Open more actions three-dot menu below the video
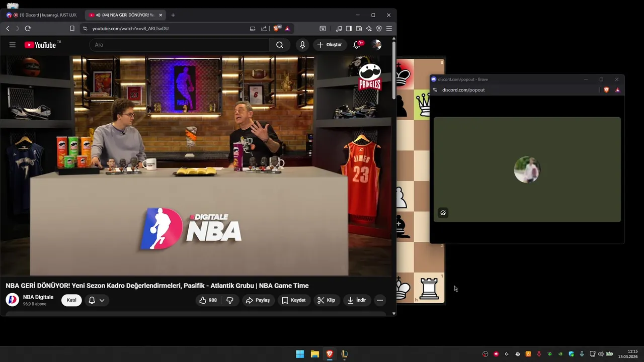The width and height of the screenshot is (644, 362). (x=380, y=300)
